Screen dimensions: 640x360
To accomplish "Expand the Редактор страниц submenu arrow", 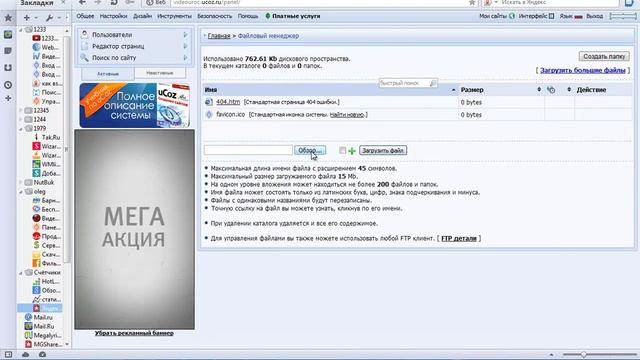I will coord(185,46).
